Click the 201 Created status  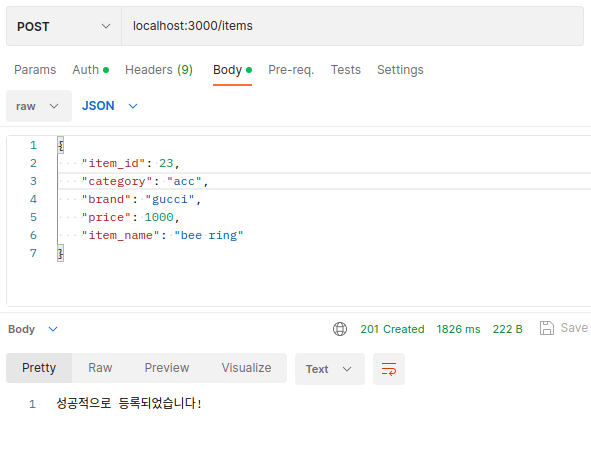392,329
